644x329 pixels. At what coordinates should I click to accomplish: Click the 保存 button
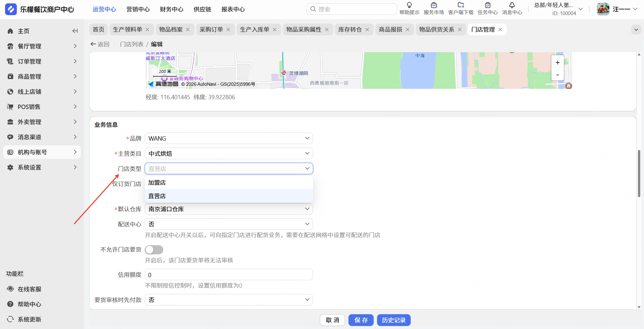361,320
